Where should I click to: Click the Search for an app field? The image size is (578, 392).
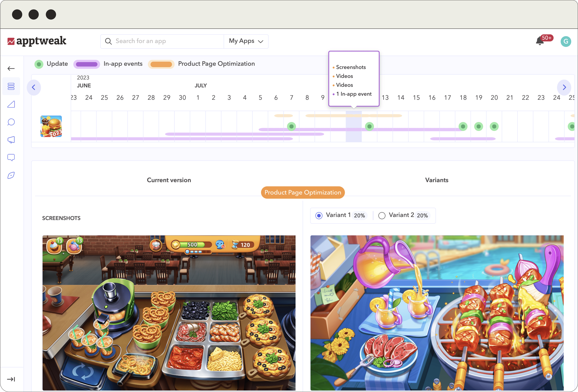[162, 41]
